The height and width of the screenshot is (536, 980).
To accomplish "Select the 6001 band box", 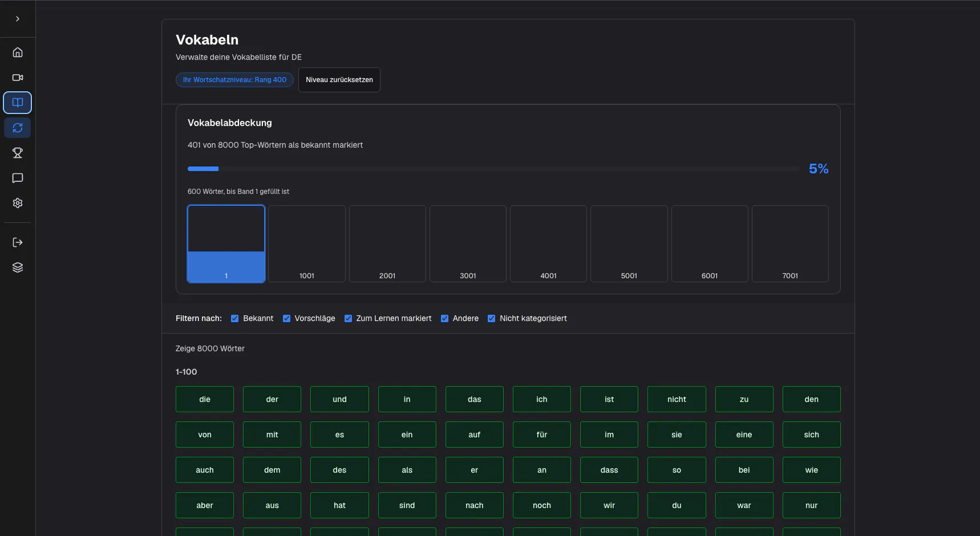I will (710, 244).
